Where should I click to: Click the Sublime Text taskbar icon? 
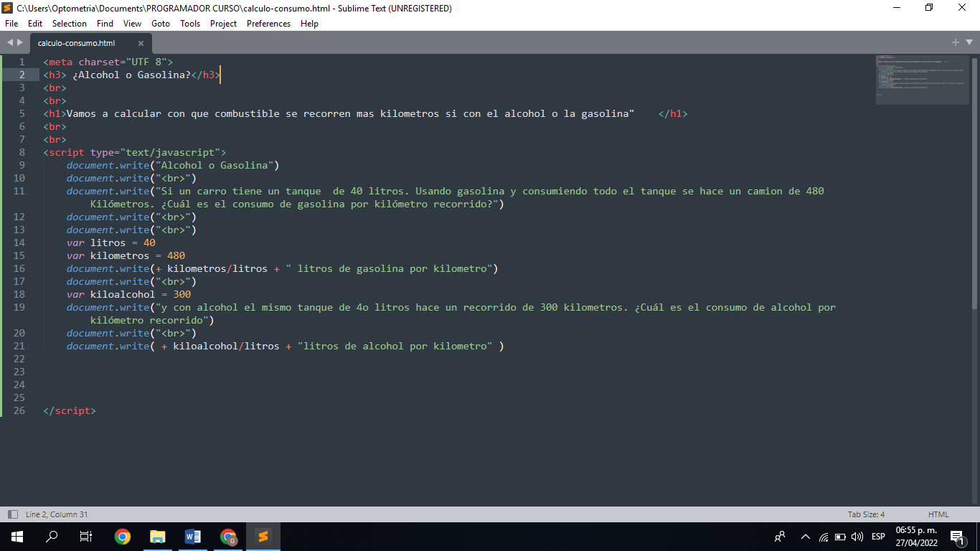[263, 537]
